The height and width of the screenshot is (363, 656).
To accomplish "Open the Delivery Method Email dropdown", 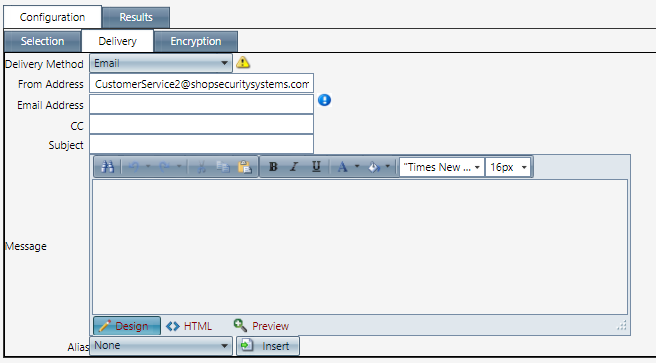I will tap(161, 63).
